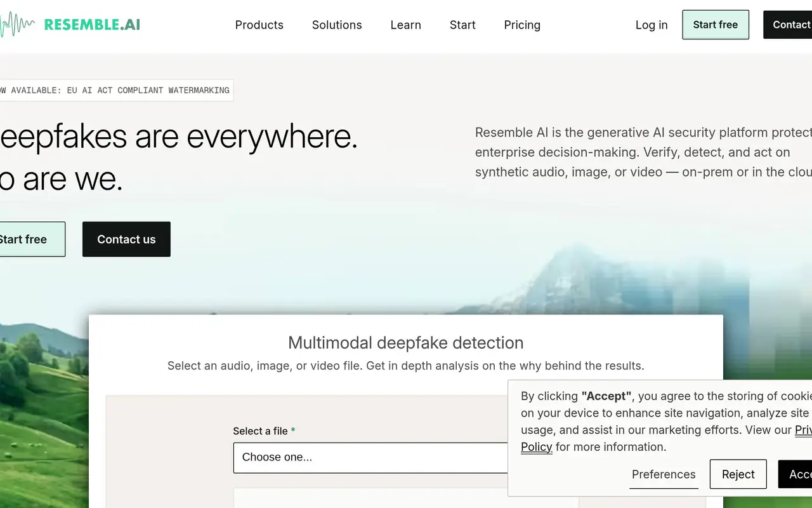Open the Start menu item
Viewport: 812px width, 508px height.
click(462, 25)
